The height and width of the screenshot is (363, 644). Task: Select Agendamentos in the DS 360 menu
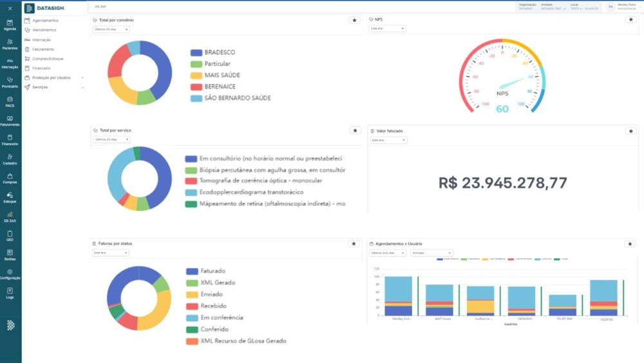coord(41,21)
